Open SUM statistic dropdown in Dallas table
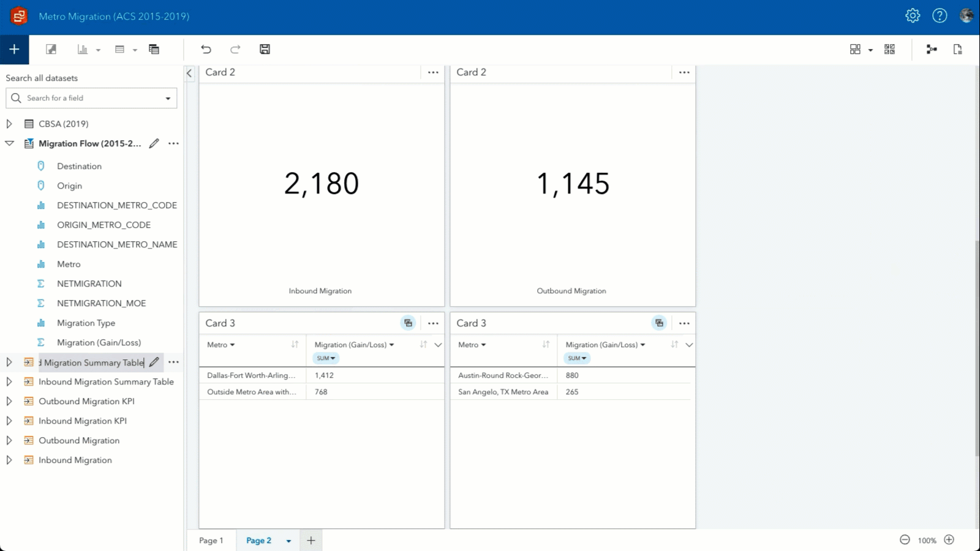Screen dimensions: 980x551 (326, 358)
